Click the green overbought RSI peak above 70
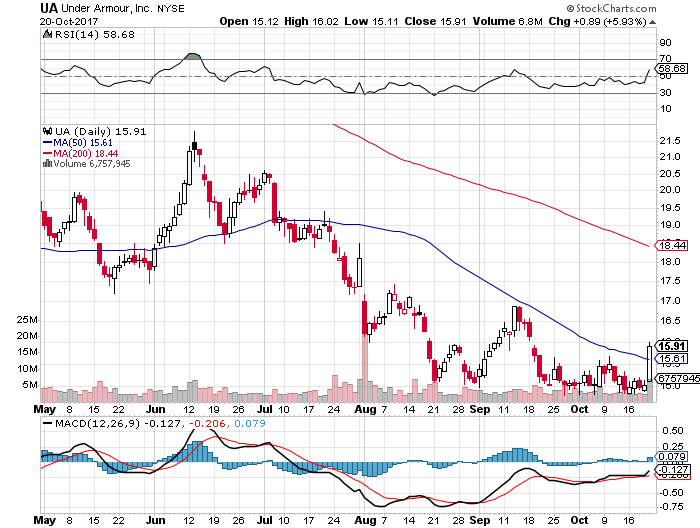Screen dimensions: 700x528 pos(193,56)
